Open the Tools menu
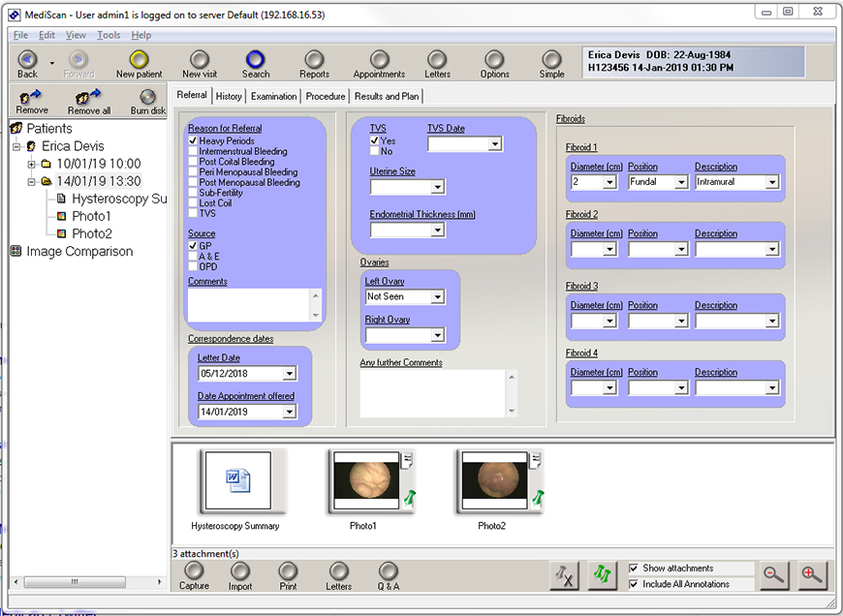 pyautogui.click(x=109, y=35)
